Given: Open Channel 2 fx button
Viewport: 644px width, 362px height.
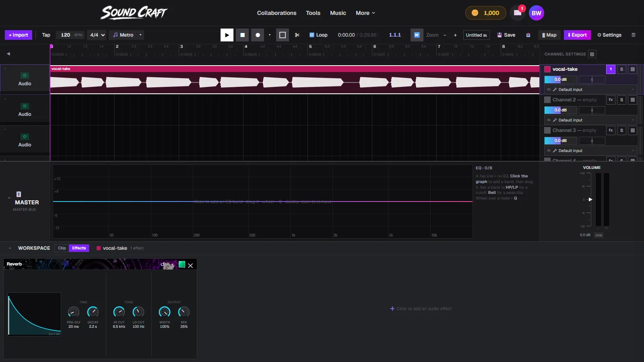Looking at the screenshot, I should coord(611,100).
